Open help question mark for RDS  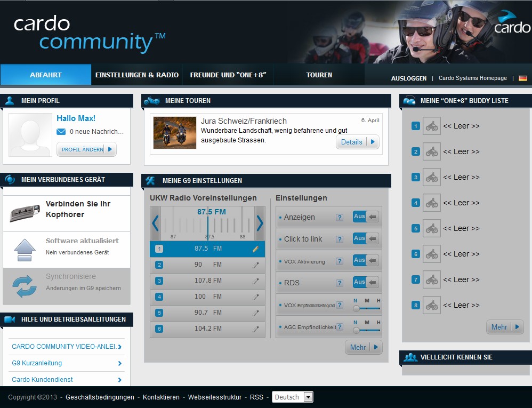pos(339,283)
